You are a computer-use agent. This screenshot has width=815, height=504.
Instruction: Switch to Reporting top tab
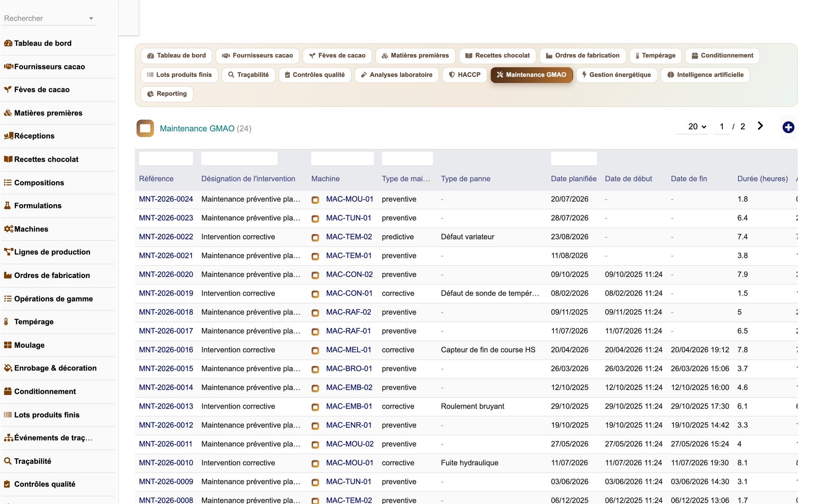coord(167,94)
